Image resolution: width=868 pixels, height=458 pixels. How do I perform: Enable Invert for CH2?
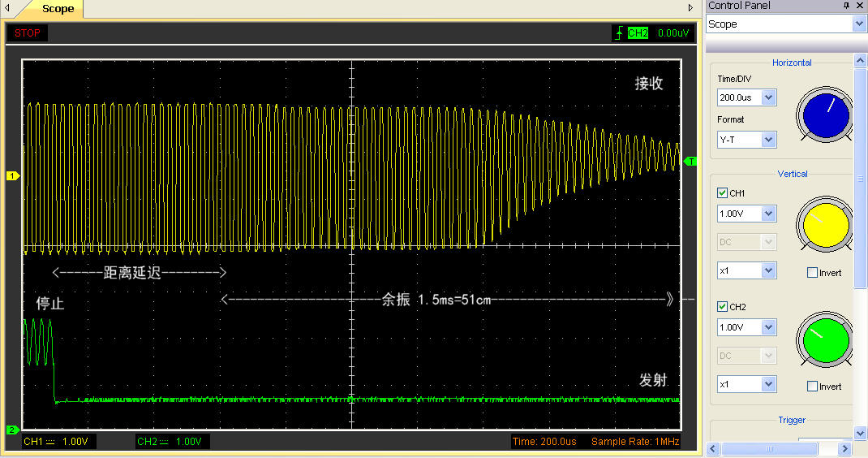coord(813,387)
